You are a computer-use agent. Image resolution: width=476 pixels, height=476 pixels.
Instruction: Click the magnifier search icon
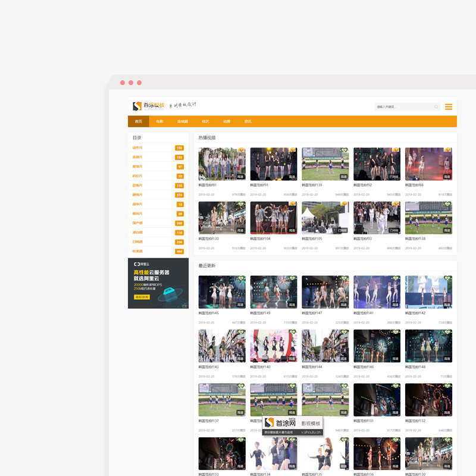coord(436,107)
